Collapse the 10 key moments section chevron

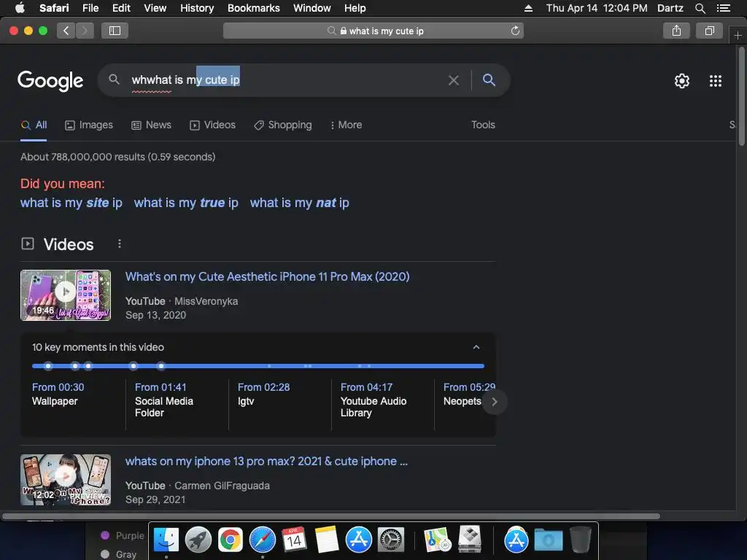(476, 347)
